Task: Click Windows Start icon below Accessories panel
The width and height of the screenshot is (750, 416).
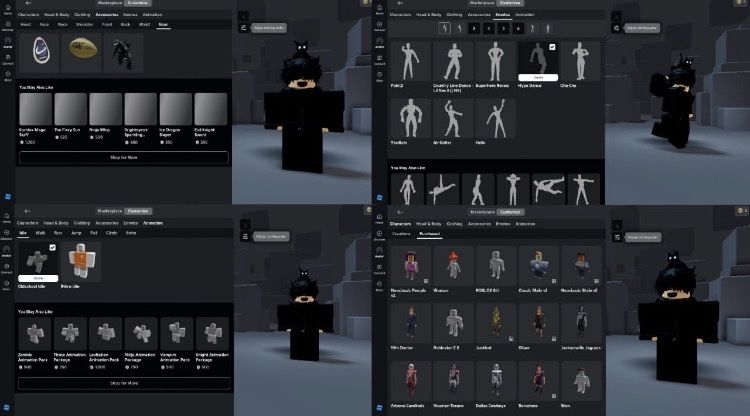Action: 8,197
